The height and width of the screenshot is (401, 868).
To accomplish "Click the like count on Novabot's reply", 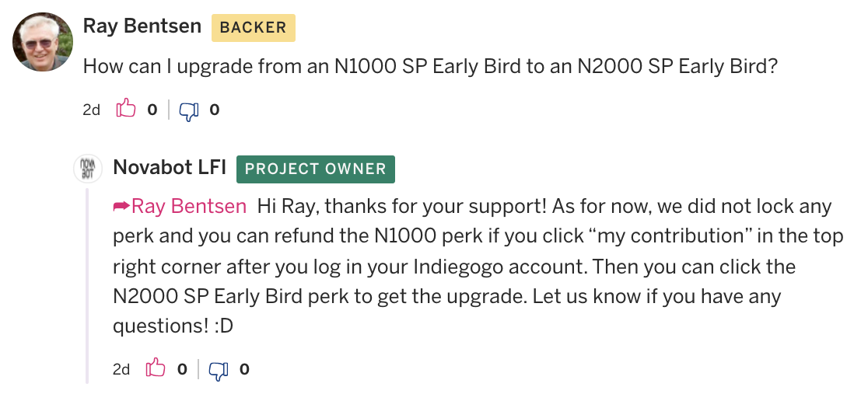I will [182, 369].
